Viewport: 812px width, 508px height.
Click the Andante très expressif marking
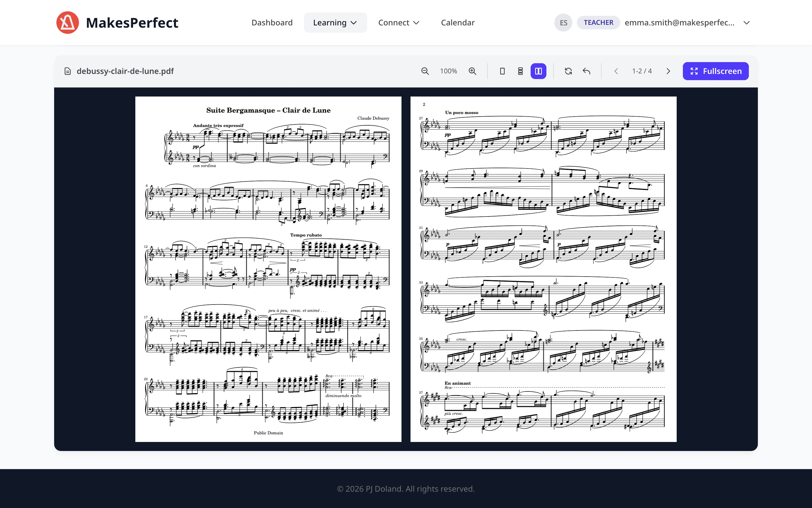coord(218,125)
